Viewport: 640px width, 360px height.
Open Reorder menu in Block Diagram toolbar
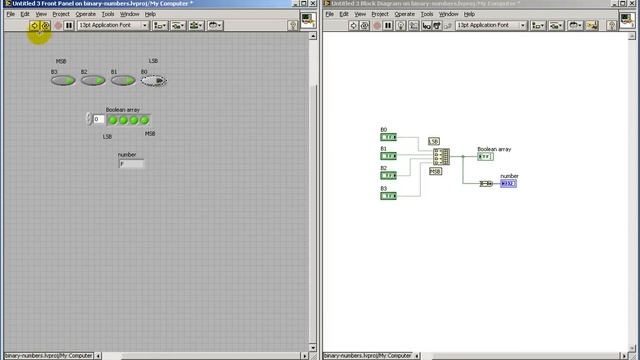(575, 25)
